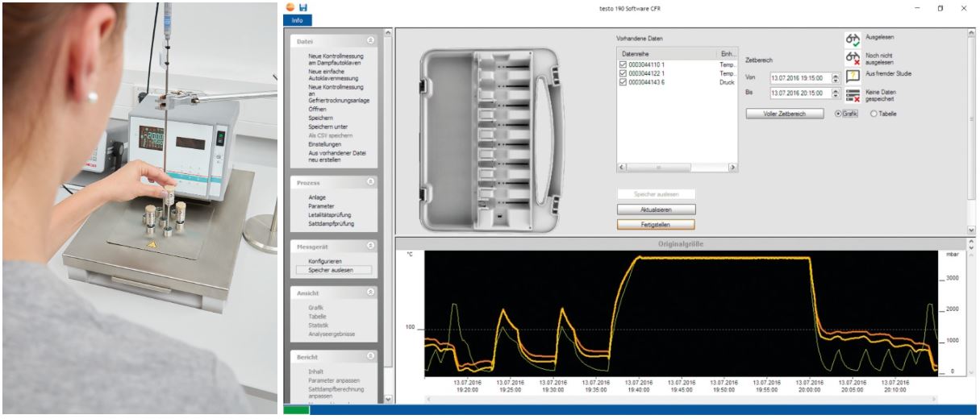The image size is (980, 419).
Task: Open Parameter under Prozess
Action: (x=321, y=206)
